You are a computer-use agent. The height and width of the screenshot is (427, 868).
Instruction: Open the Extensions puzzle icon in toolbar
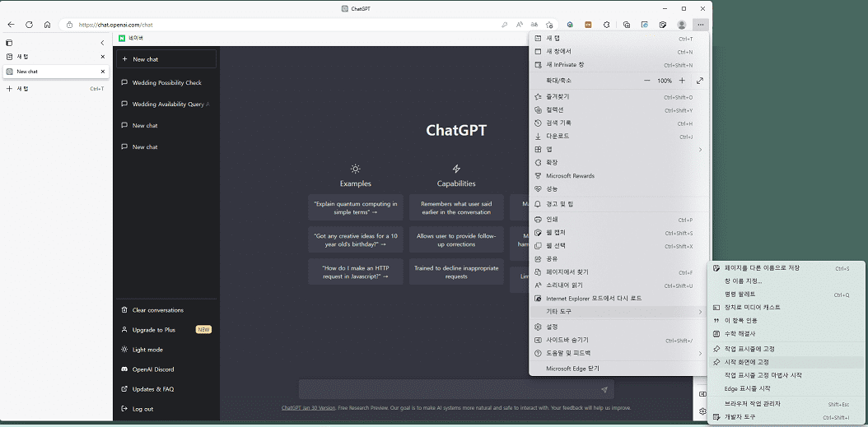(x=607, y=25)
